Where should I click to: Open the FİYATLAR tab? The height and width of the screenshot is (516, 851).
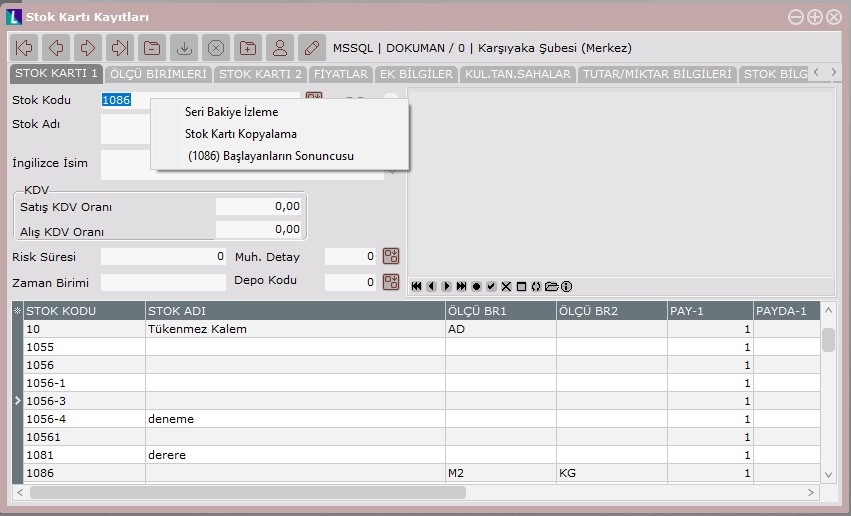340,74
